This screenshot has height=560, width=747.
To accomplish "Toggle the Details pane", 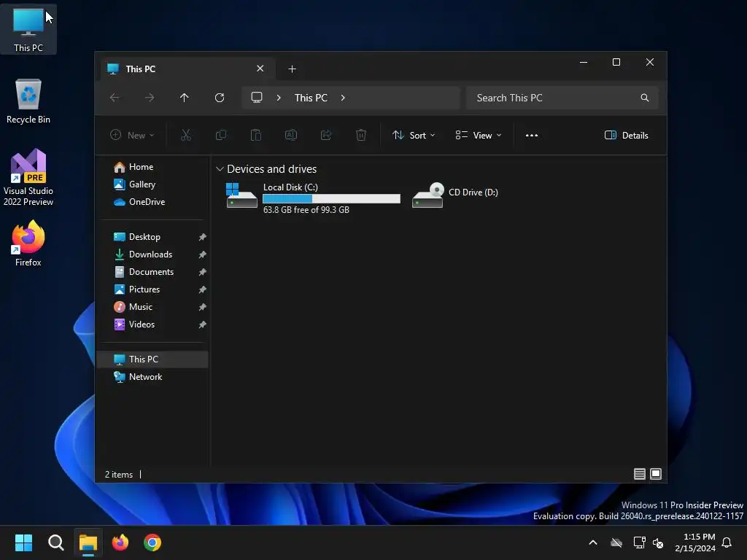I will (x=626, y=135).
